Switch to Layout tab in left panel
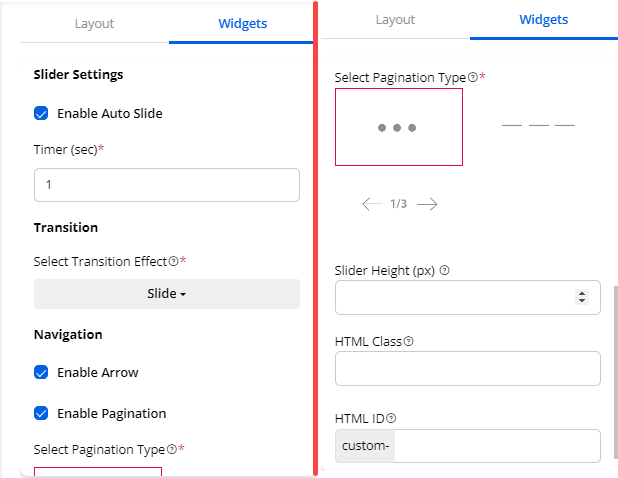618x478 pixels. 94,24
